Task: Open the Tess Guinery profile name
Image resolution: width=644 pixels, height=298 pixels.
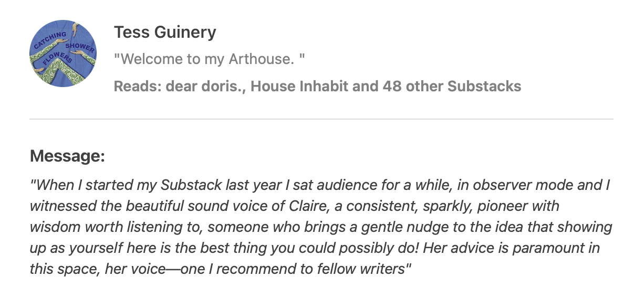Action: pos(165,33)
